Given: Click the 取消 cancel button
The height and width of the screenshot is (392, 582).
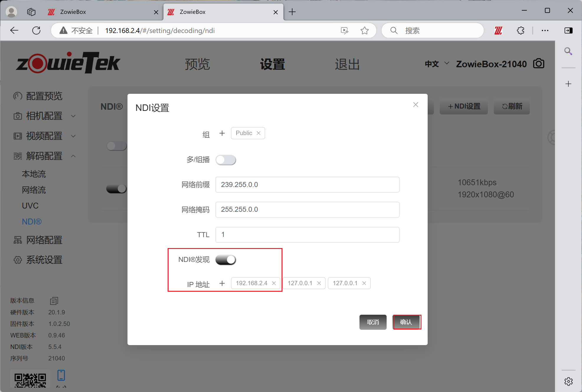Looking at the screenshot, I should pos(373,322).
